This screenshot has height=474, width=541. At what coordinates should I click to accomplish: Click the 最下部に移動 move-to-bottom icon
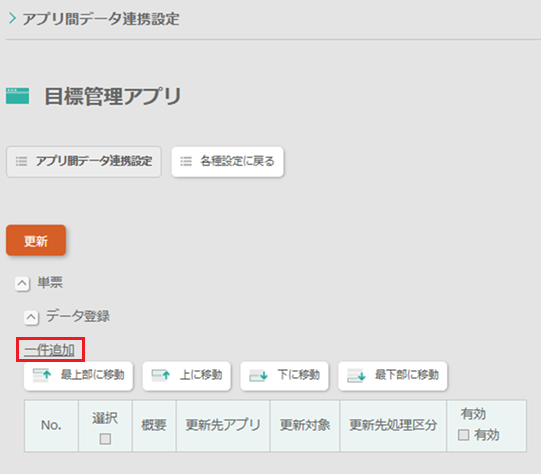pos(356,375)
